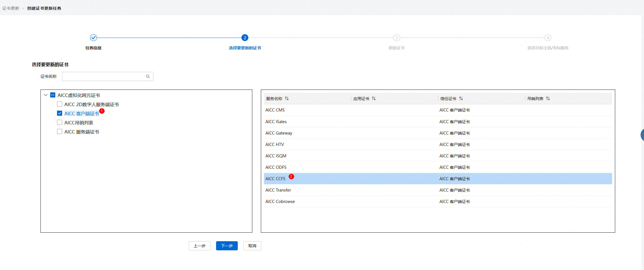The width and height of the screenshot is (644, 270).
Task: Check the AICC 2D数字人服务端证书 checkbox
Action: [60, 104]
